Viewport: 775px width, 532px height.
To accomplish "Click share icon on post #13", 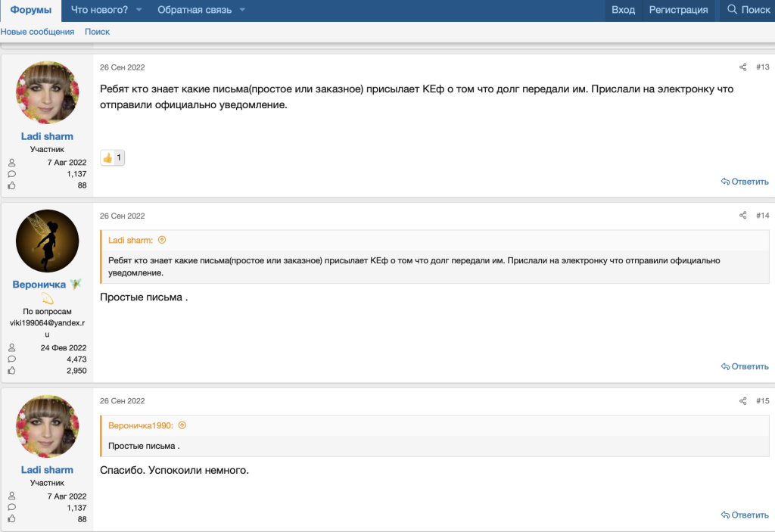I will [742, 67].
